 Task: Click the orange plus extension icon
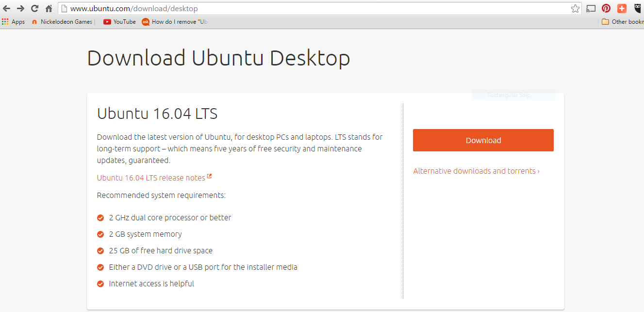[x=622, y=8]
